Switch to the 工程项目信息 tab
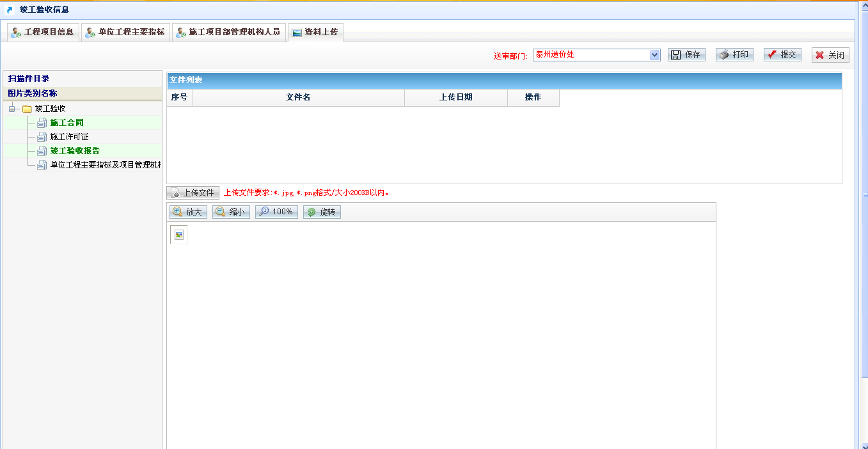Screen dimensions: 868x449 43,32
